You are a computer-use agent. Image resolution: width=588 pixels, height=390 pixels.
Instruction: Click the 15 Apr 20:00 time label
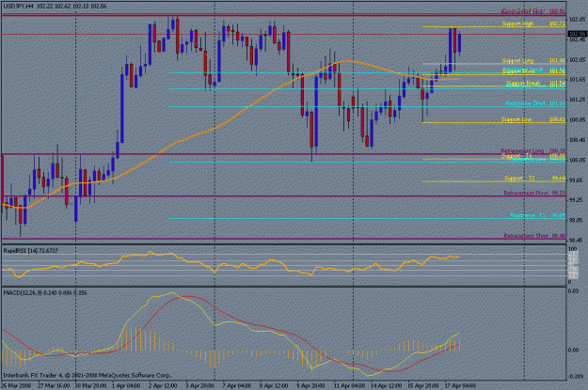click(x=423, y=385)
